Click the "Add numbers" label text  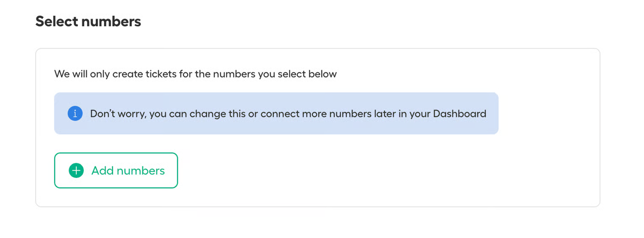(128, 171)
